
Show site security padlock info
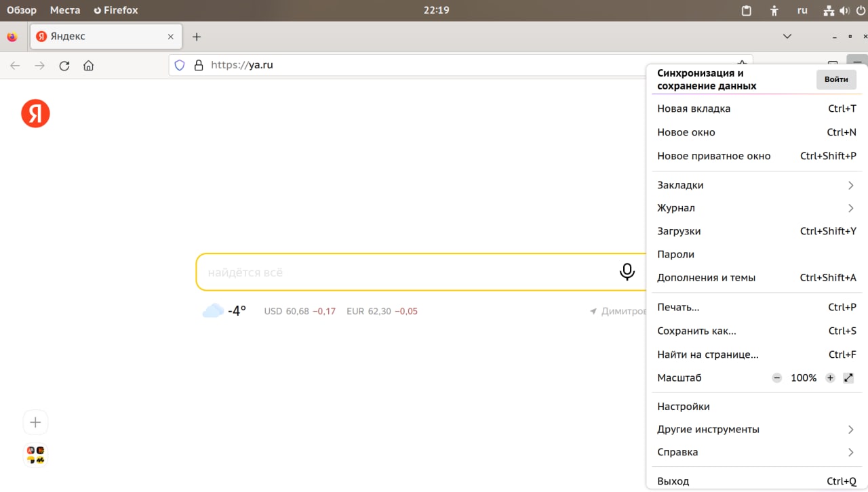point(199,65)
